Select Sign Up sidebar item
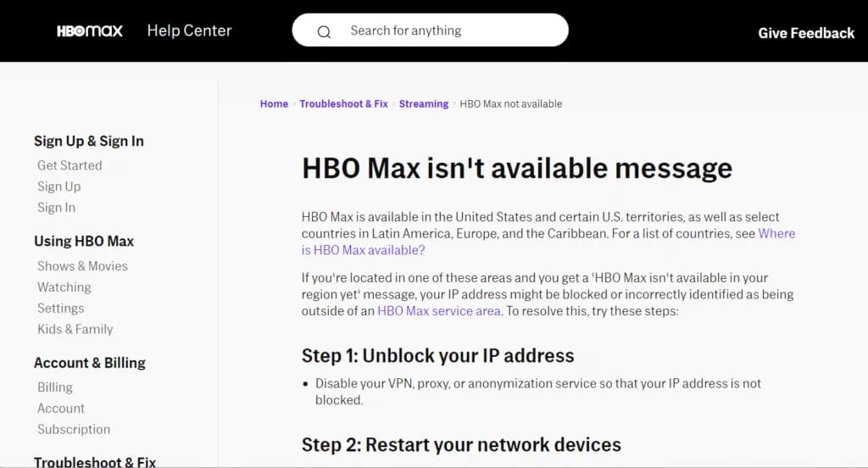 tap(59, 187)
